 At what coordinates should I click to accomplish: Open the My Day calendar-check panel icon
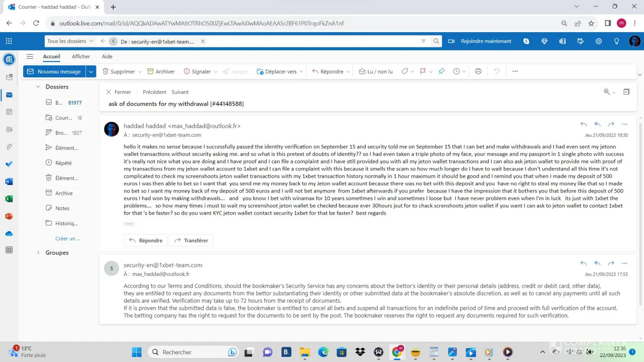tap(581, 41)
